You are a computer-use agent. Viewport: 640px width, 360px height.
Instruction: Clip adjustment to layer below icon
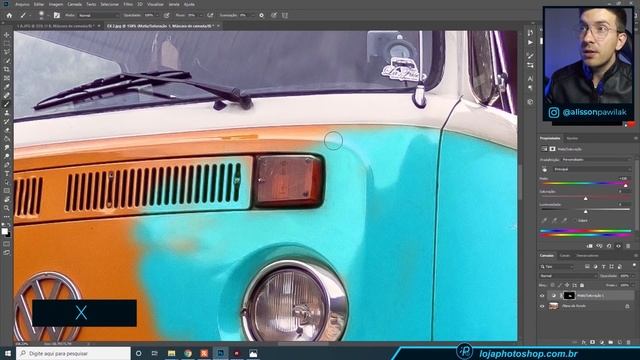(x=590, y=246)
